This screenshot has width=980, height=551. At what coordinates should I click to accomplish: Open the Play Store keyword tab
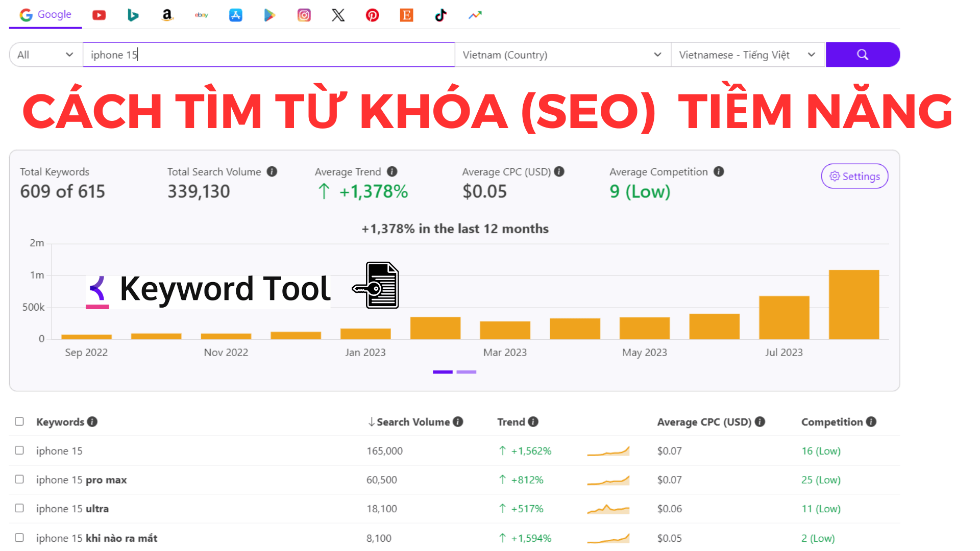269,15
